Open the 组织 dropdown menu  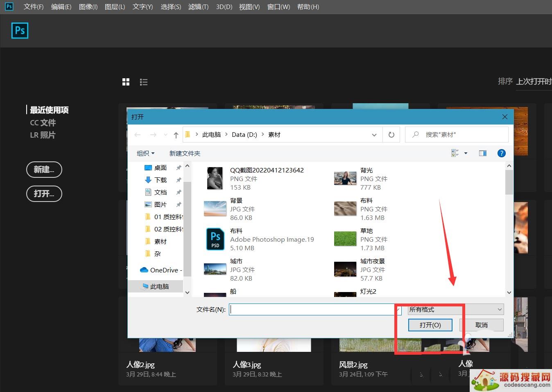(145, 153)
